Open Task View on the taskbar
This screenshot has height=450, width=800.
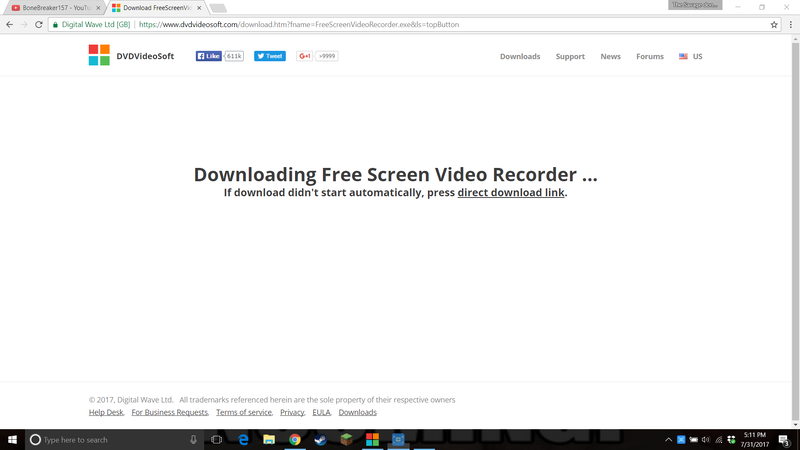click(216, 439)
